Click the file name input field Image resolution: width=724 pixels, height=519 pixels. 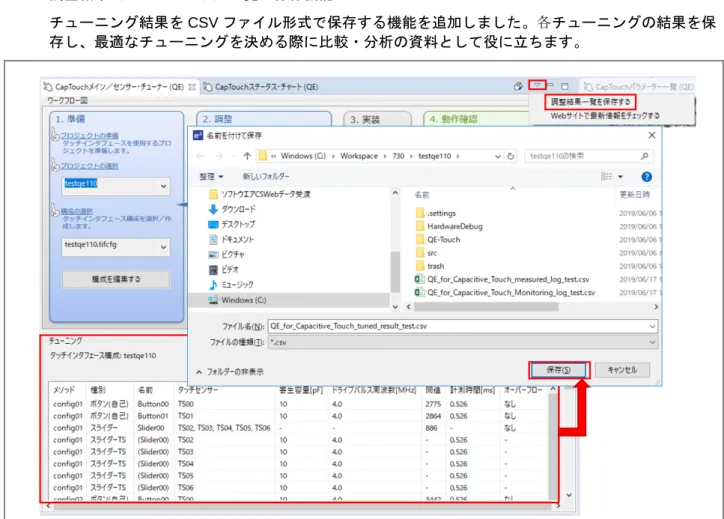click(x=463, y=326)
